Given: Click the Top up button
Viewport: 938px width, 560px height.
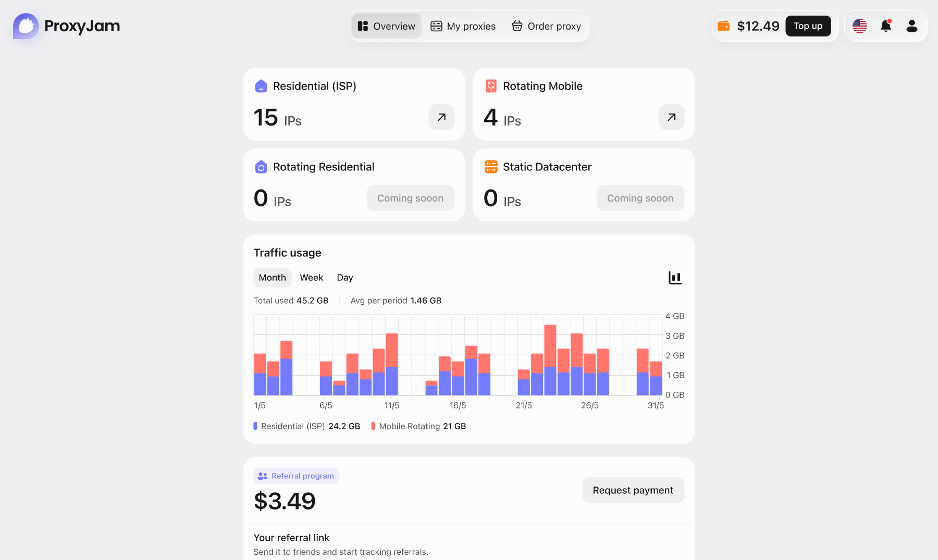Looking at the screenshot, I should coord(808,26).
